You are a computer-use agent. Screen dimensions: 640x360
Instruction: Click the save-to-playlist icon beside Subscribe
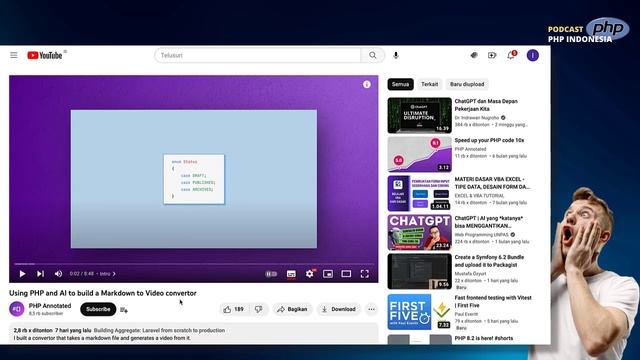pos(124,310)
